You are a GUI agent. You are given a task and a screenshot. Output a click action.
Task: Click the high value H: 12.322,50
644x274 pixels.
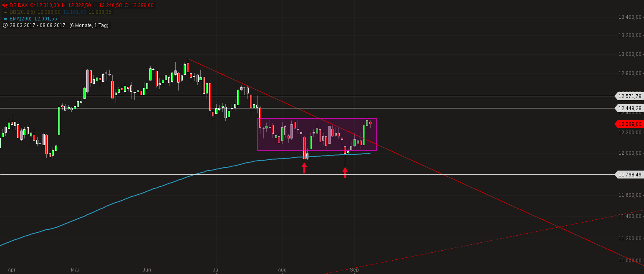[x=76, y=5]
